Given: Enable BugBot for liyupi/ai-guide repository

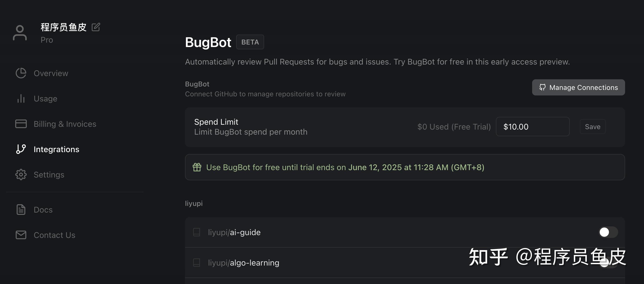Looking at the screenshot, I should click(x=608, y=232).
